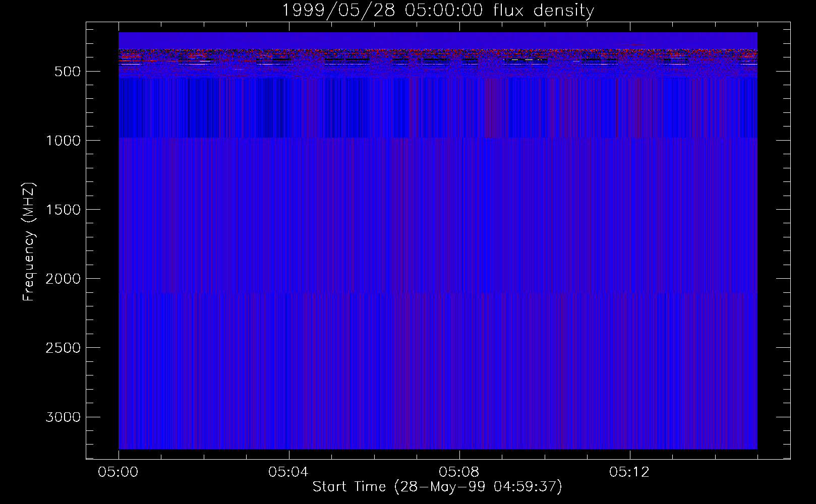Click the 05:12 time tick label
The width and height of the screenshot is (816, 504).
click(x=629, y=472)
